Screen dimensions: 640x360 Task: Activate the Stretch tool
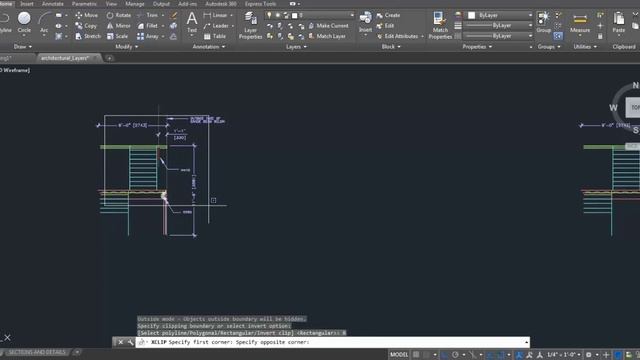tap(88, 36)
